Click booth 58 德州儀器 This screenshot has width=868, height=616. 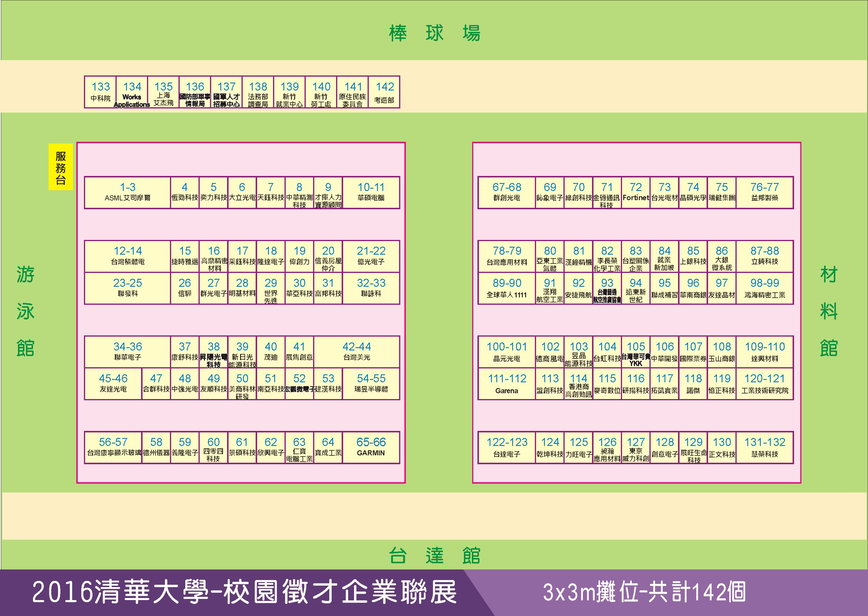point(156,447)
